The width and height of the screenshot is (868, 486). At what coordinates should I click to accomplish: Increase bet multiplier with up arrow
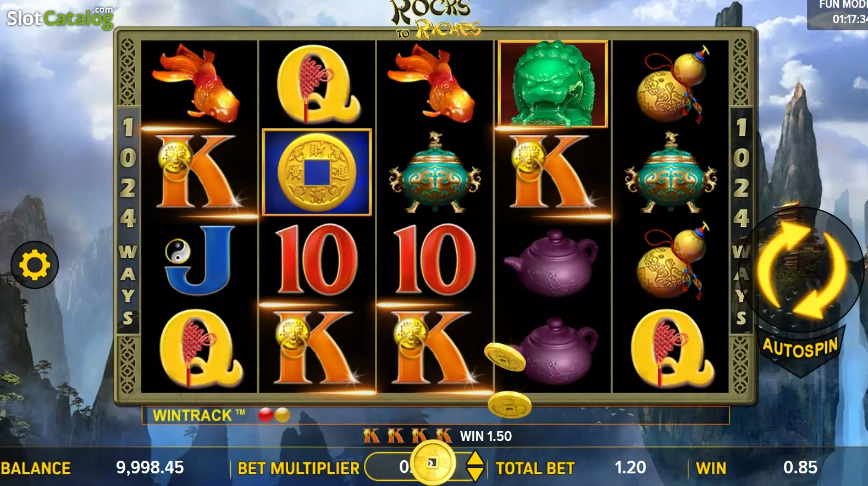coord(475,459)
